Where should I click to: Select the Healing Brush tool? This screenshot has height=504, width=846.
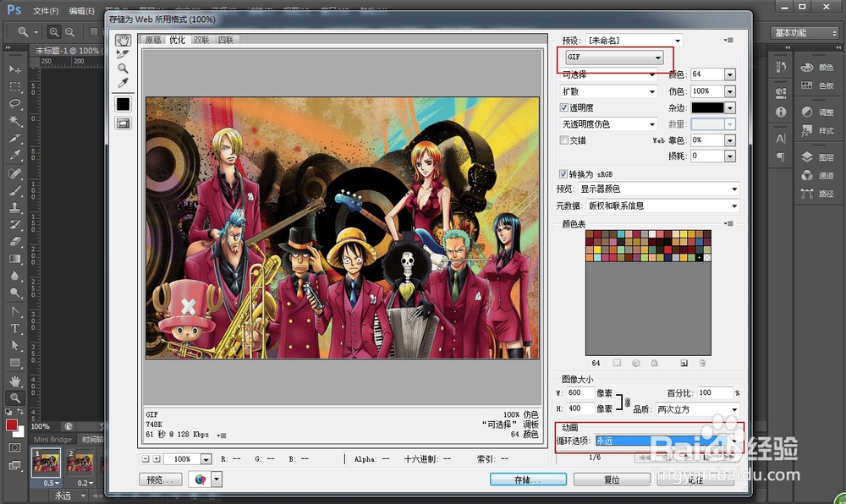pos(15,173)
